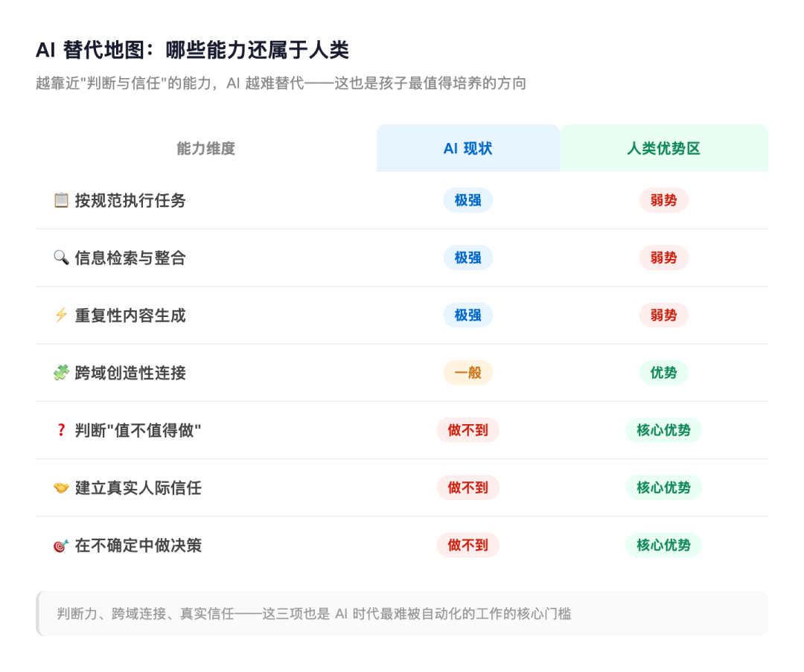Click the red 做不到 label beside 建立真实人际信任

(x=468, y=487)
